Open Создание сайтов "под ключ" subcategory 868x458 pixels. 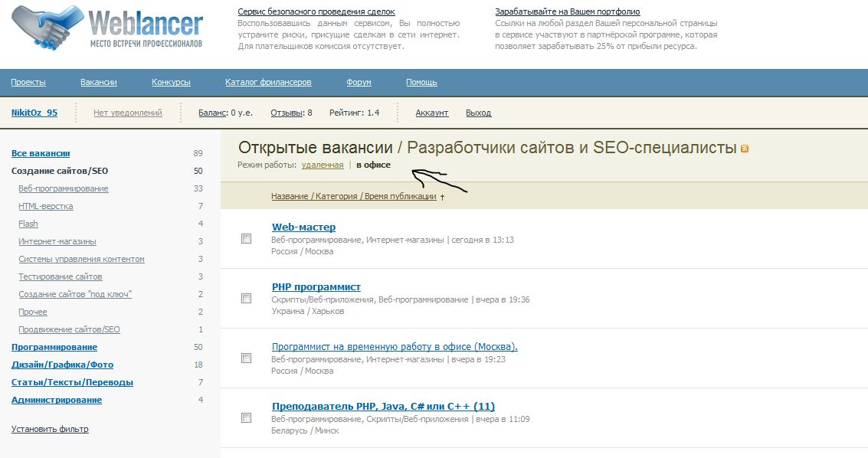[75, 294]
